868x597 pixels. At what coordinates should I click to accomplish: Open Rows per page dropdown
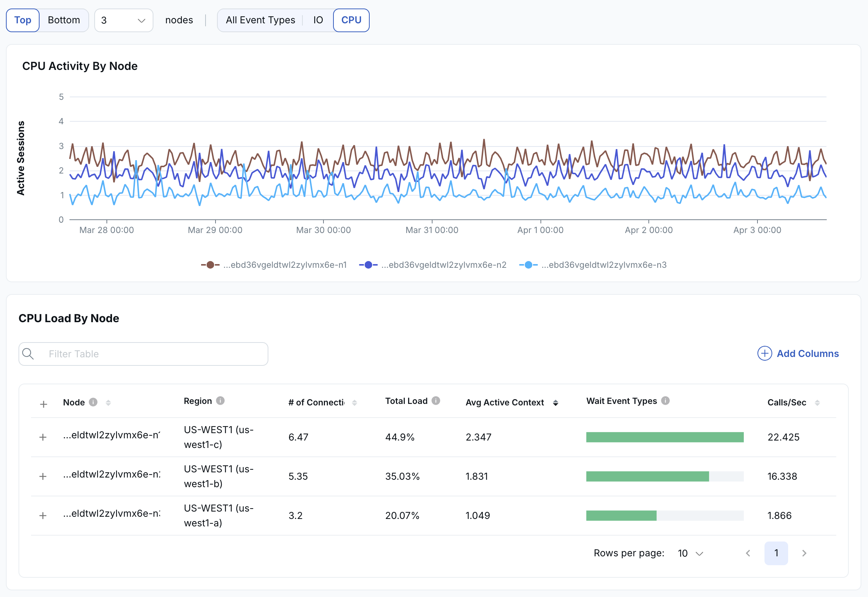[690, 553]
